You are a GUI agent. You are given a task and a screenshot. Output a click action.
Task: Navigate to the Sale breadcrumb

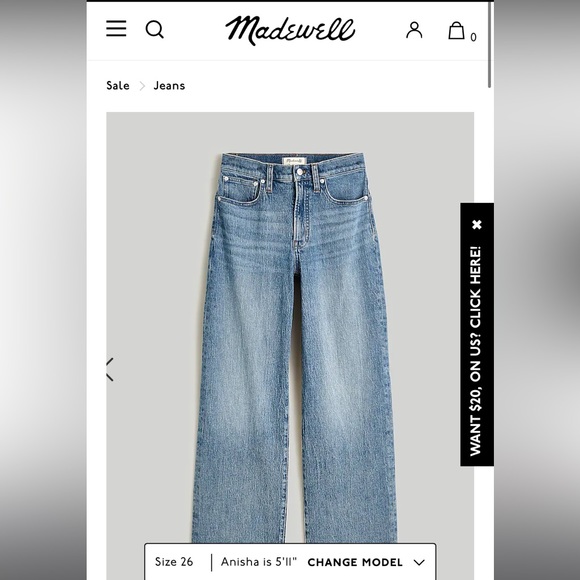118,85
